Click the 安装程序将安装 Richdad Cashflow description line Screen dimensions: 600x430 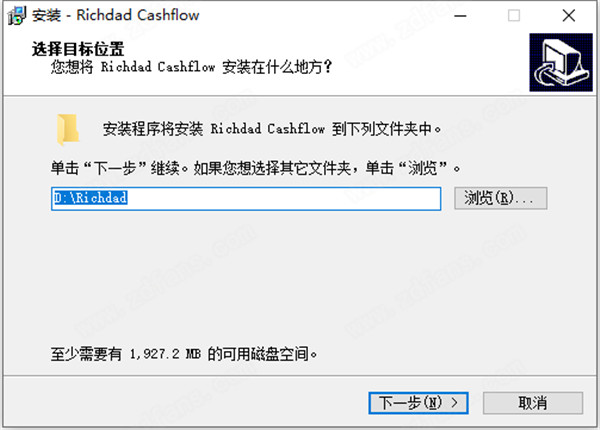pyautogui.click(x=272, y=129)
